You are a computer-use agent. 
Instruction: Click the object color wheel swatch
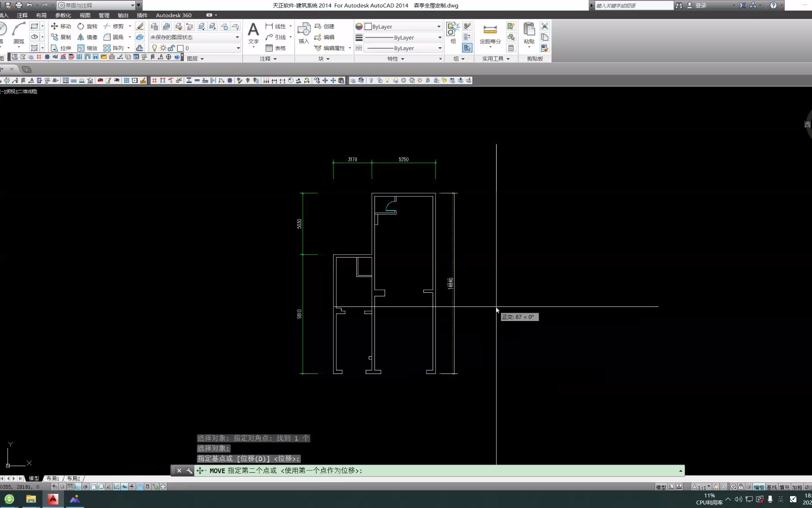[359, 26]
